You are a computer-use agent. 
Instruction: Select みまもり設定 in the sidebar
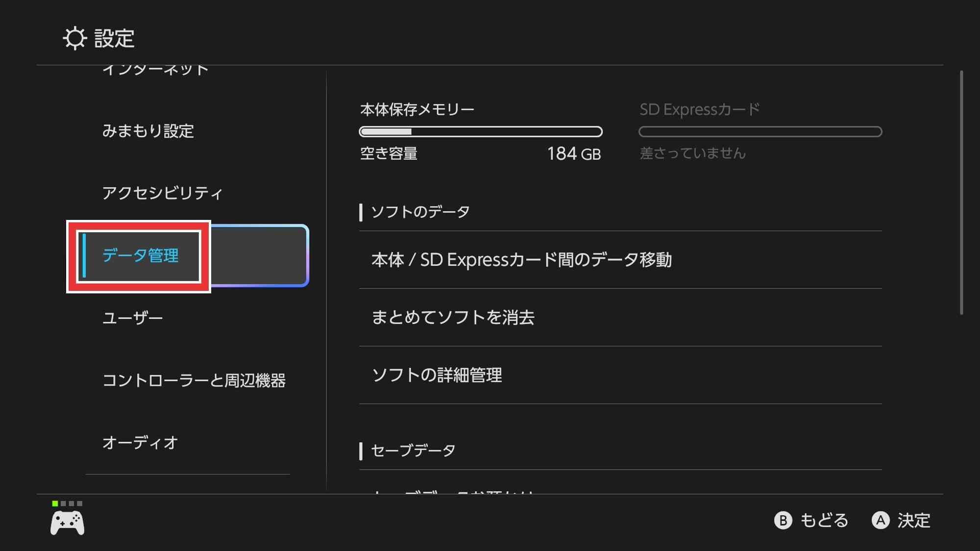pyautogui.click(x=148, y=131)
